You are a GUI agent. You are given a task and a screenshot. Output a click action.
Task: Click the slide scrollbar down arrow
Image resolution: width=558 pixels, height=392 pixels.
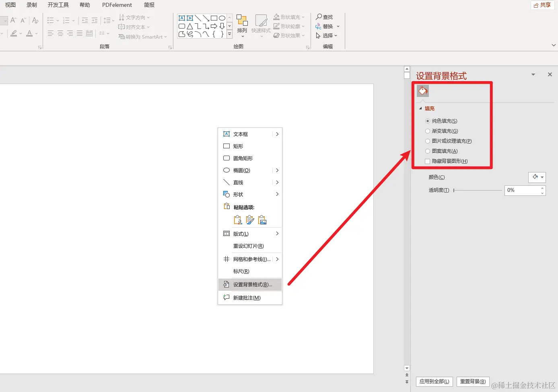(x=407, y=368)
